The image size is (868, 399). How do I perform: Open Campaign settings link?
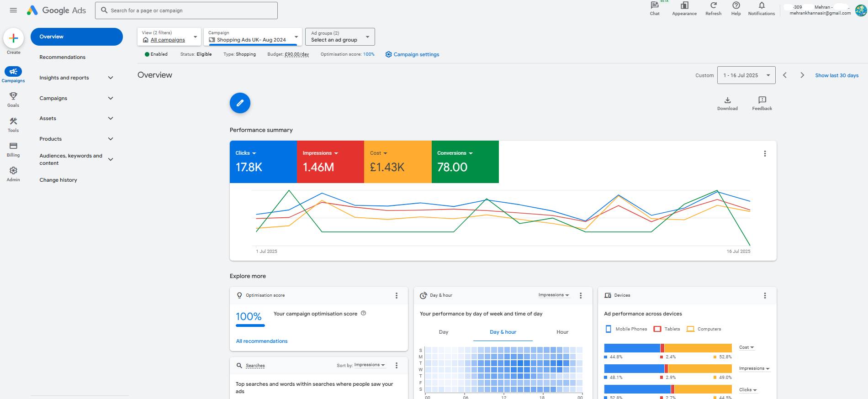[412, 54]
